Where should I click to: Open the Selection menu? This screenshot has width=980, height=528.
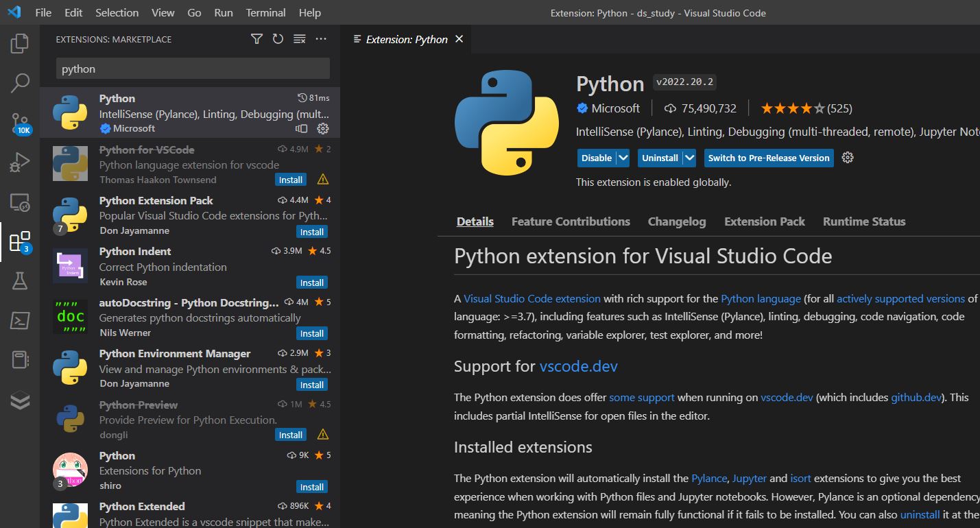tap(117, 12)
